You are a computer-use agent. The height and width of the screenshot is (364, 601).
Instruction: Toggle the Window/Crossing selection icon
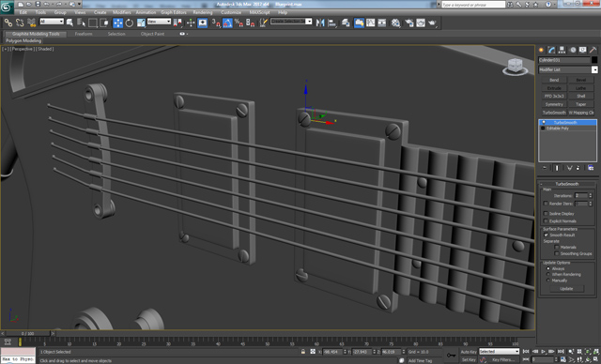104,23
